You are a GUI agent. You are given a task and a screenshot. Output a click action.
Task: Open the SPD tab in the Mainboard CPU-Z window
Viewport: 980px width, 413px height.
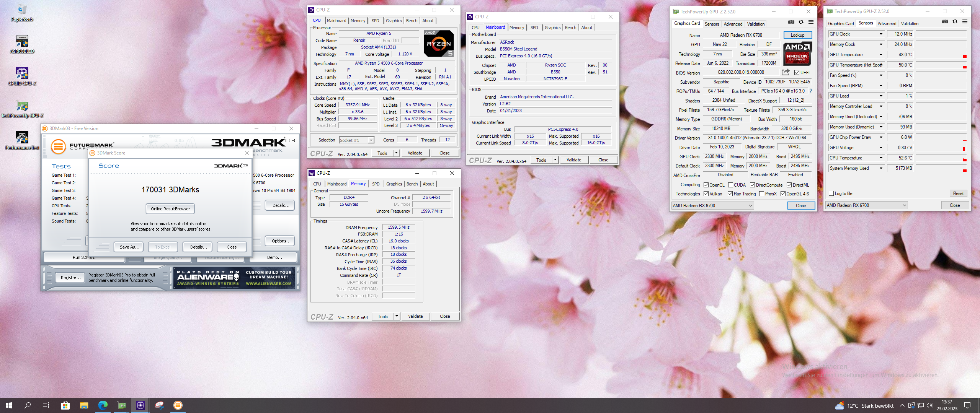[534, 28]
